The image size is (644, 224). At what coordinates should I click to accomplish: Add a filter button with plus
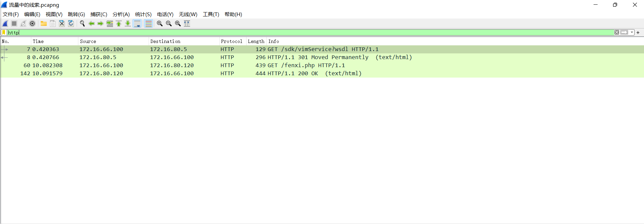pyautogui.click(x=638, y=33)
